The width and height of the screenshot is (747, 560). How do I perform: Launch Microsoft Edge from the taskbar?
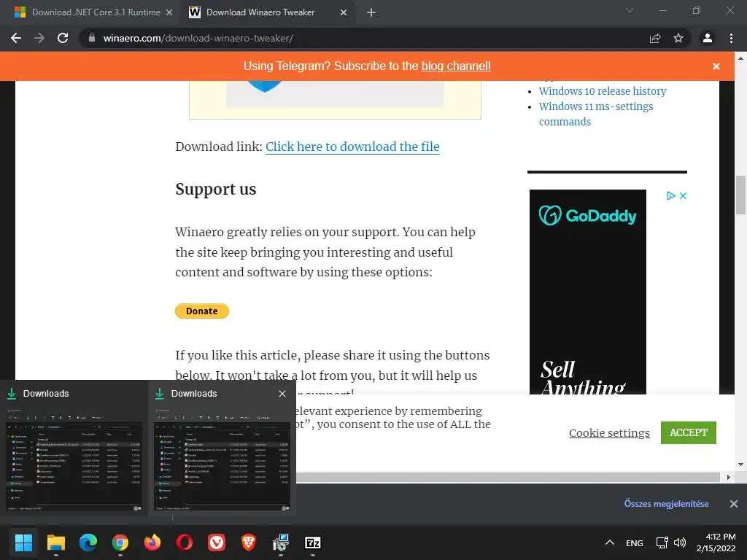click(88, 542)
